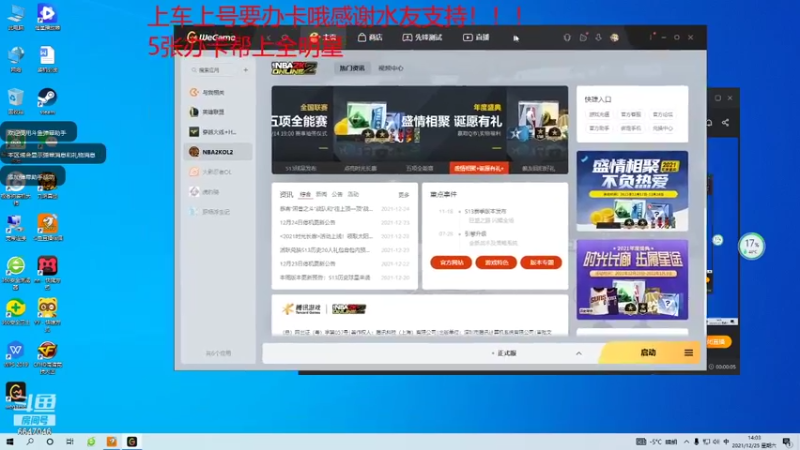800x450 pixels.
Task: Open the notification bell in the title bar
Action: pyautogui.click(x=567, y=37)
